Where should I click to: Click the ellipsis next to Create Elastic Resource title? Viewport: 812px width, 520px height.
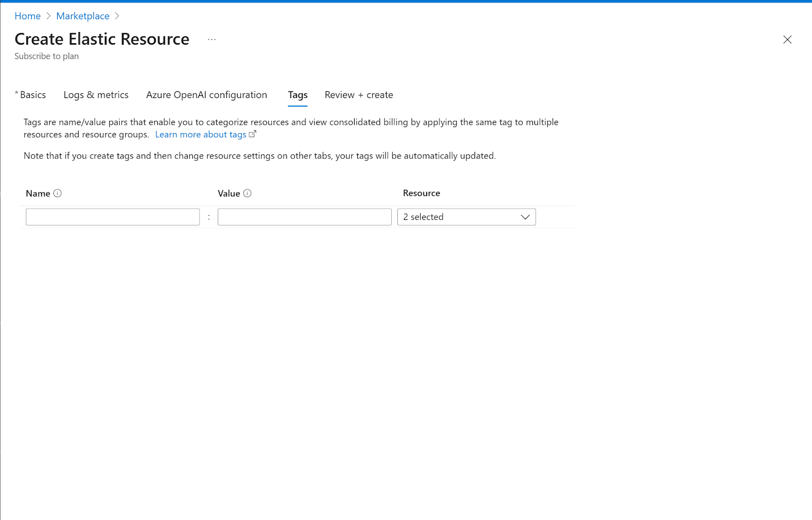(211, 40)
